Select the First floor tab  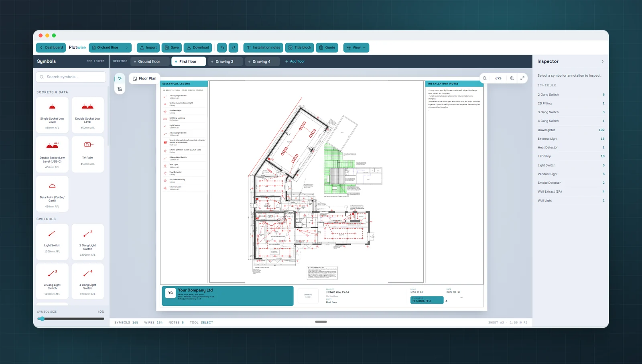point(189,61)
